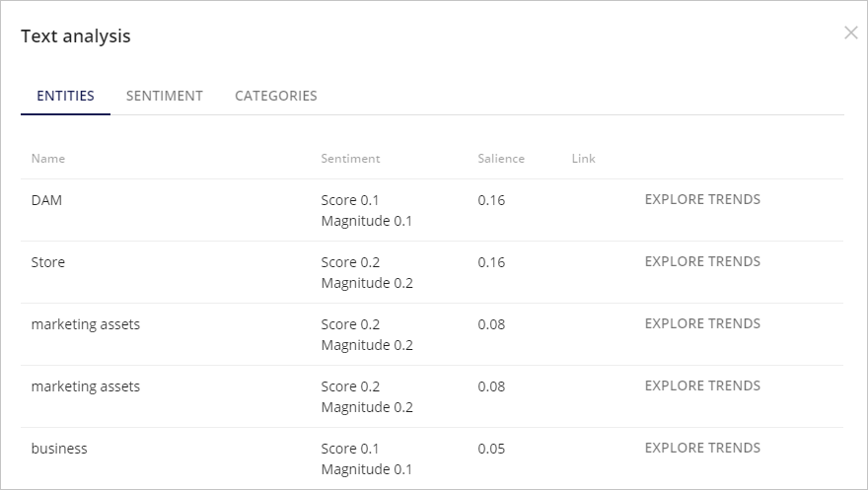Click Store's Score 0.2 sentiment text
The image size is (868, 490).
tap(350, 262)
